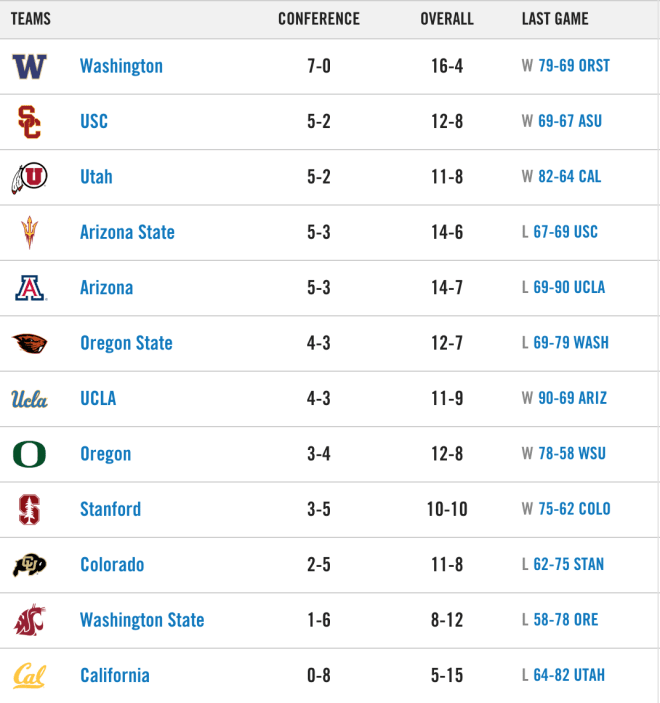Sort by the OVERALL column header
Image resolution: width=660 pixels, height=703 pixels.
(x=447, y=19)
